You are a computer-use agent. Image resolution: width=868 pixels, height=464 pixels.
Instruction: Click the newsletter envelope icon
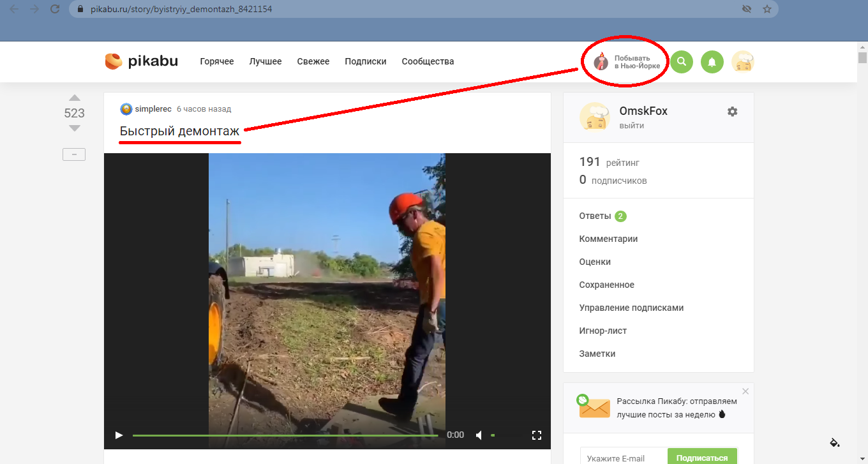(594, 407)
